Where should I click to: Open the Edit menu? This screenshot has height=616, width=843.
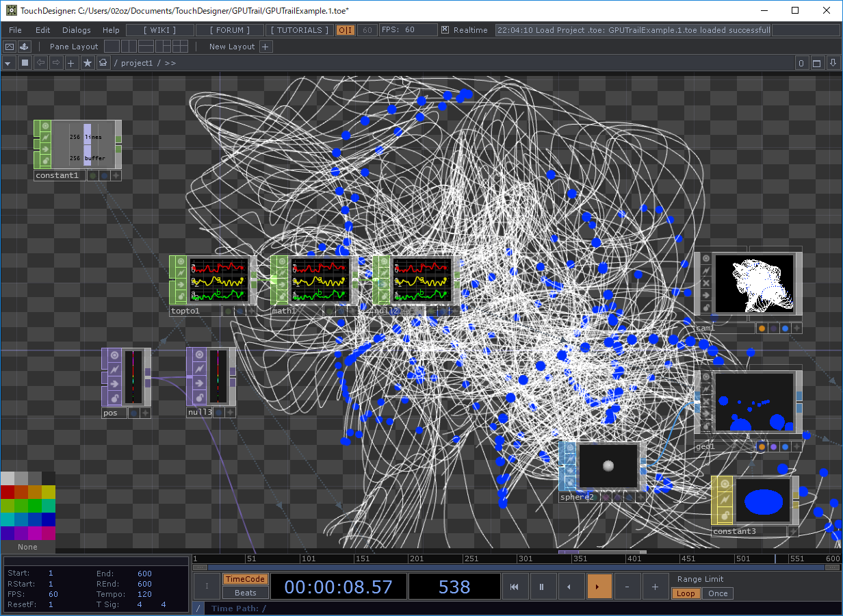click(43, 30)
